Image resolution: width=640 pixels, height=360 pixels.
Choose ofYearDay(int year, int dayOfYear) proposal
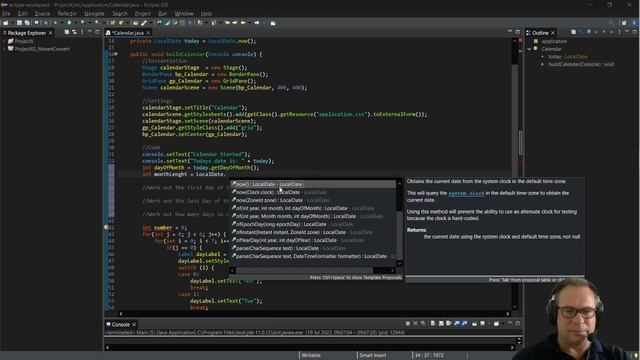(312, 240)
